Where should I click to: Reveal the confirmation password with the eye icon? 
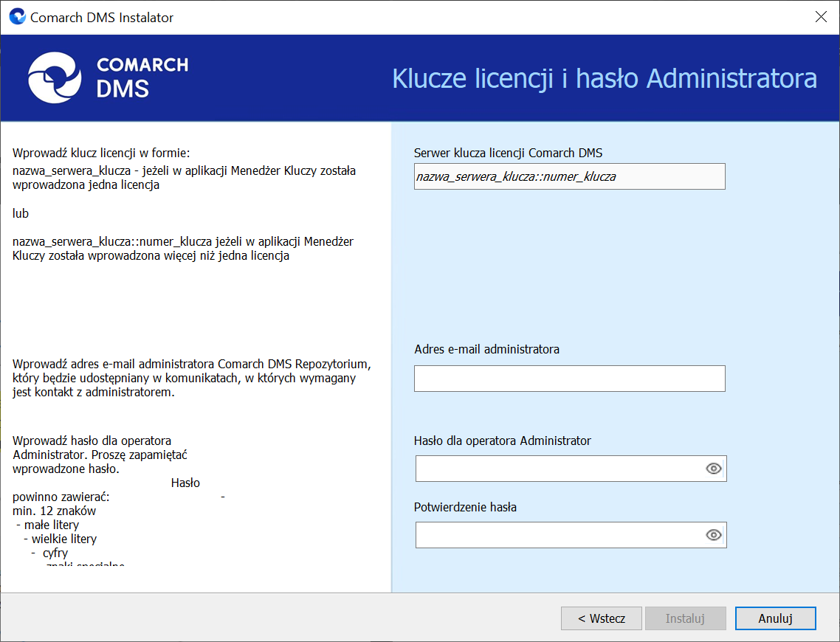(x=713, y=535)
